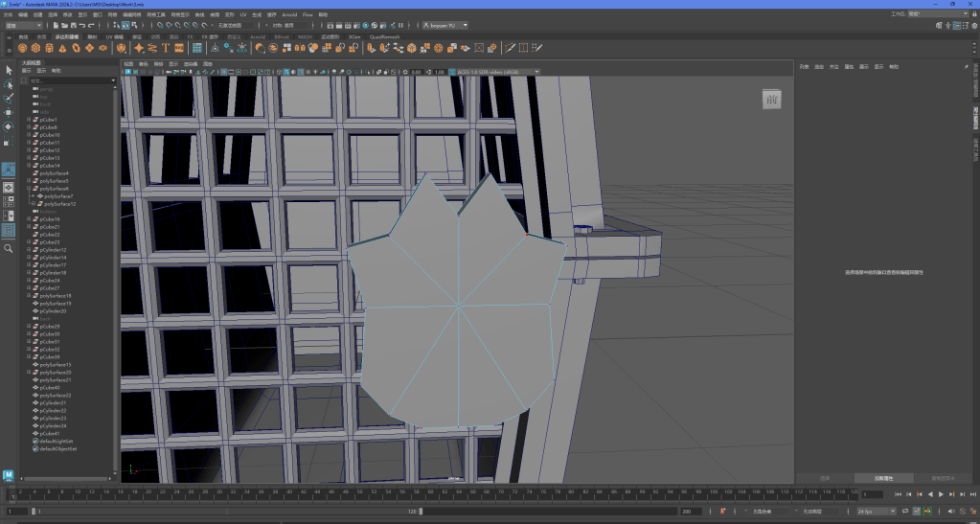Click the time range slider bar

tap(225, 512)
